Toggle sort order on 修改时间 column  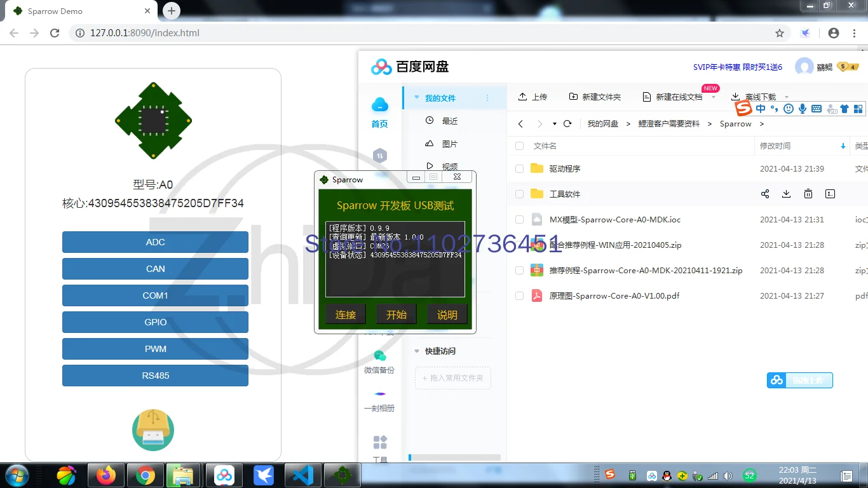(843, 146)
